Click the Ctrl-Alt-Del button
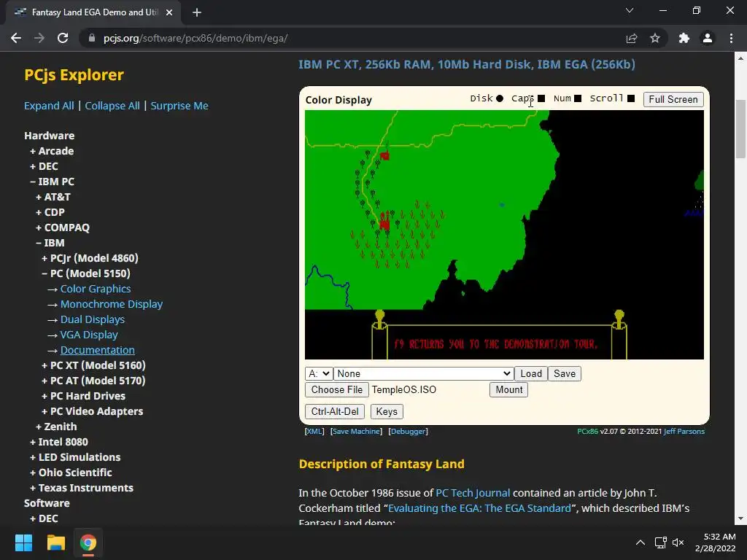The width and height of the screenshot is (747, 560). tap(335, 411)
